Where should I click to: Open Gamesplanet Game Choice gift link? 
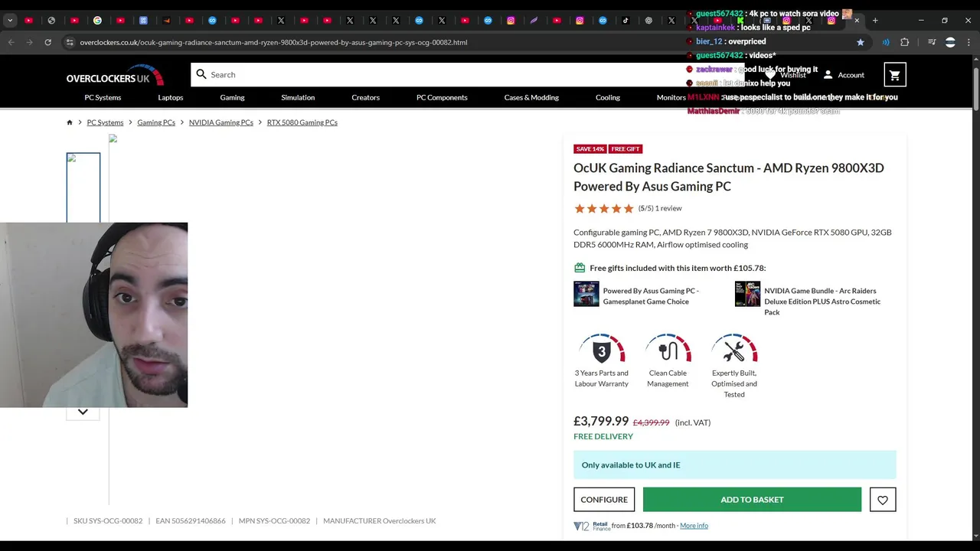651,296
